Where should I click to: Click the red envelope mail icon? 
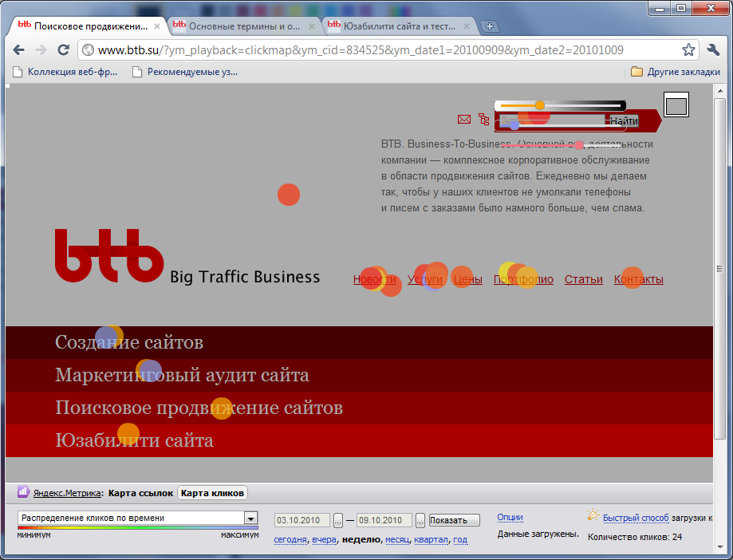463,119
